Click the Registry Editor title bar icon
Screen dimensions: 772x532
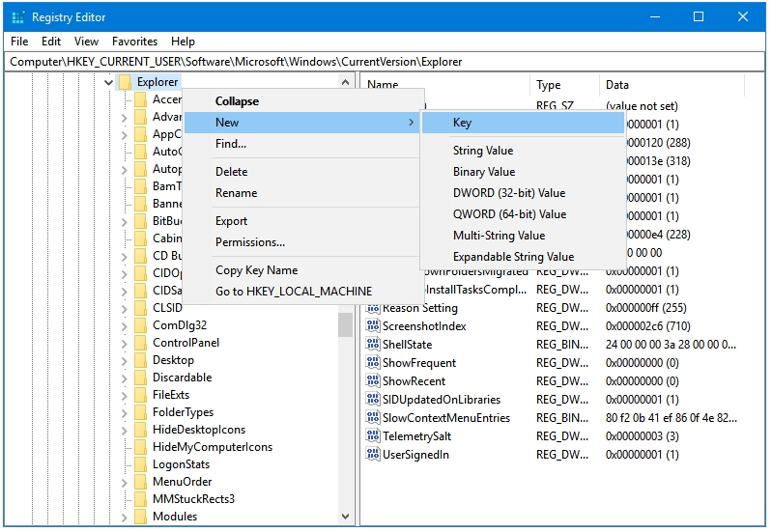coord(18,17)
